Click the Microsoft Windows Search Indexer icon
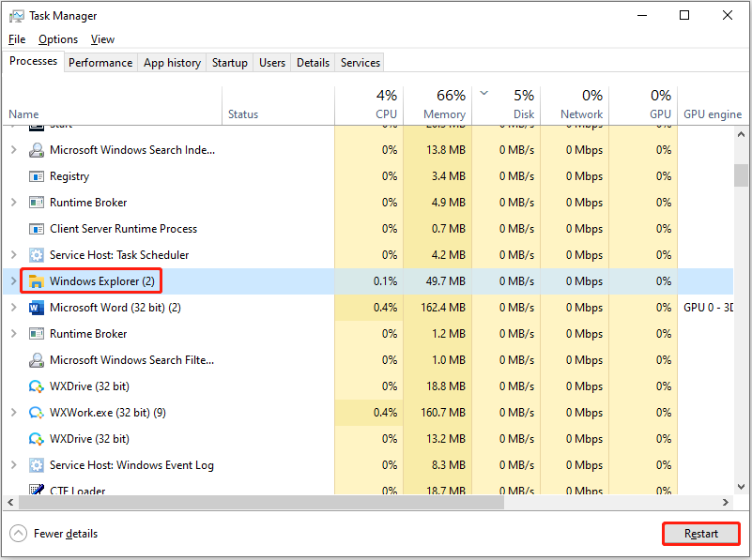Screen dimensions: 752x560 pyautogui.click(x=36, y=149)
